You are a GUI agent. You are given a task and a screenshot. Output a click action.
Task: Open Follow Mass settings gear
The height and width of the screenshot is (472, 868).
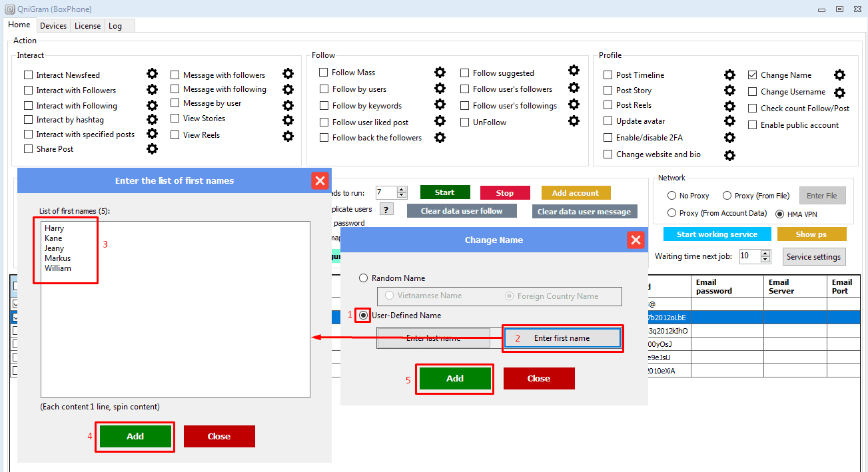(x=440, y=72)
